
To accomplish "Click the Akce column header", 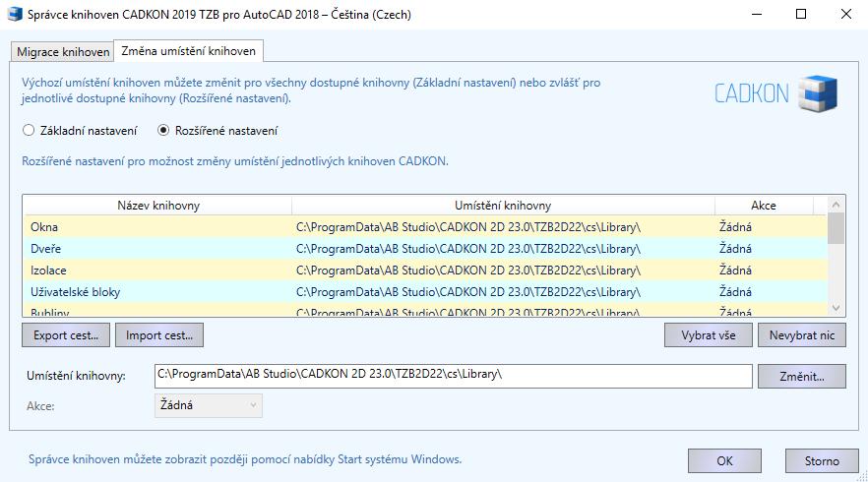I will tap(764, 206).
